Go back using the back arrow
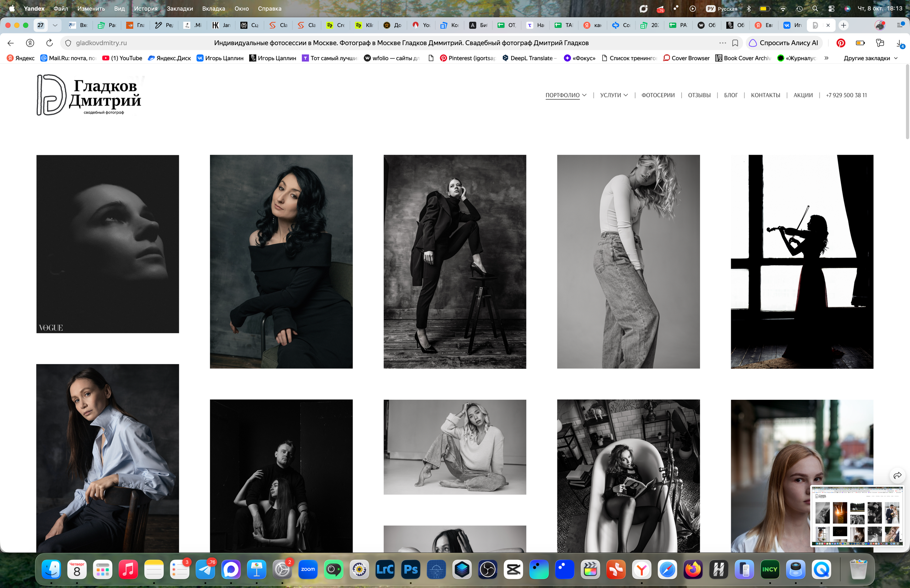Image resolution: width=910 pixels, height=588 pixels. (11, 43)
